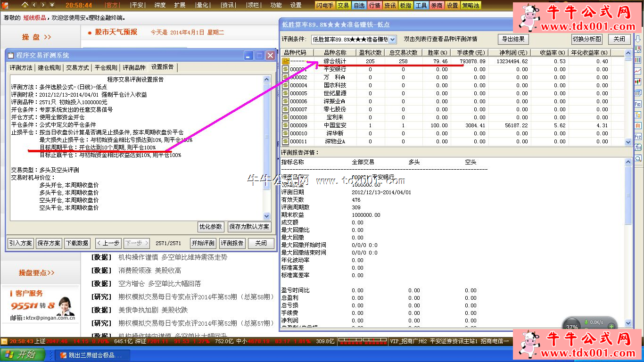The image size is (644, 362).
Task: Click the app logo icon at top-left corner
Action: [5, 5]
